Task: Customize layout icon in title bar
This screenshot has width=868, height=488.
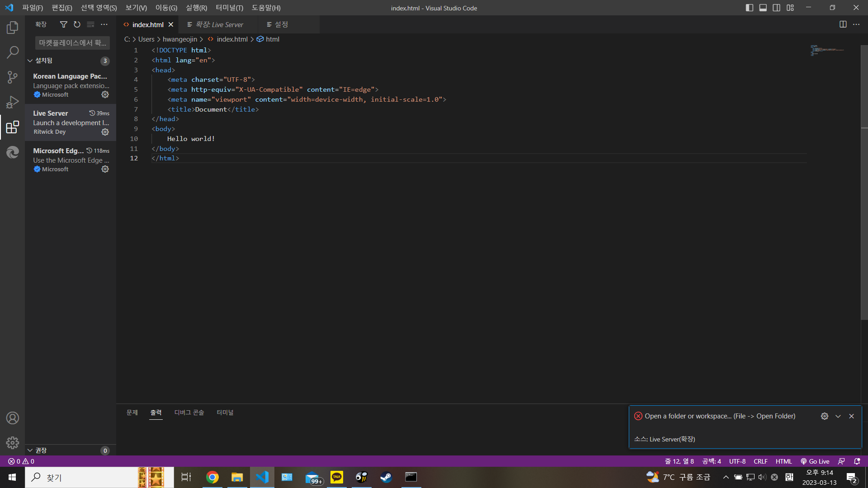Action: pos(790,8)
